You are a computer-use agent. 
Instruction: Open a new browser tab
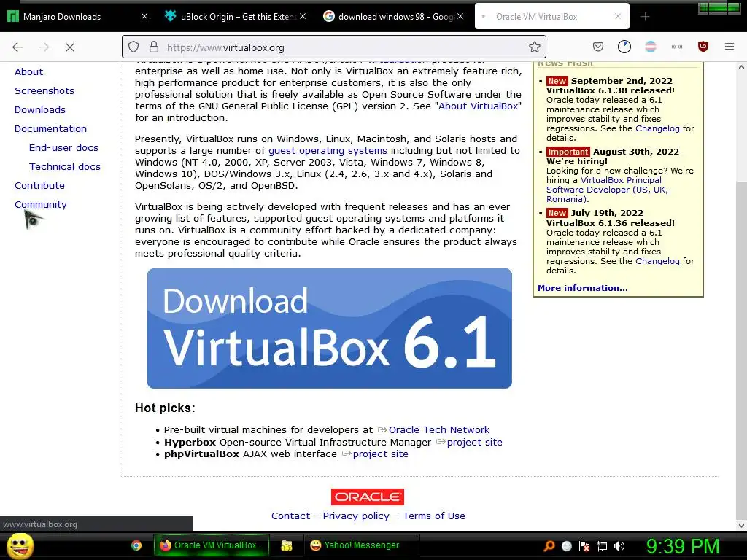coord(645,17)
